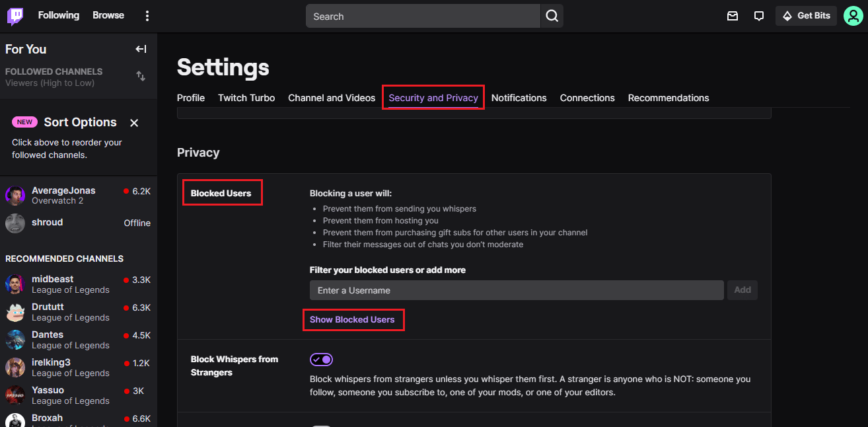The width and height of the screenshot is (868, 427).
Task: Switch to the Recommendations tab
Action: pyautogui.click(x=669, y=98)
